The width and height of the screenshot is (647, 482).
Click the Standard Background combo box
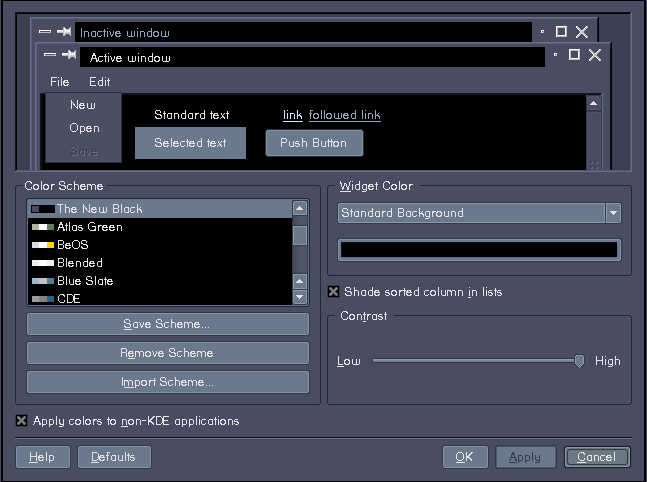tap(479, 213)
